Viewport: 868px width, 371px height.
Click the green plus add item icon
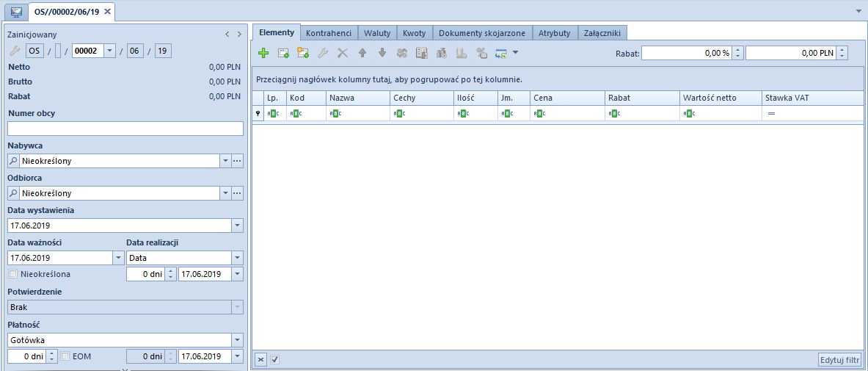click(x=263, y=53)
